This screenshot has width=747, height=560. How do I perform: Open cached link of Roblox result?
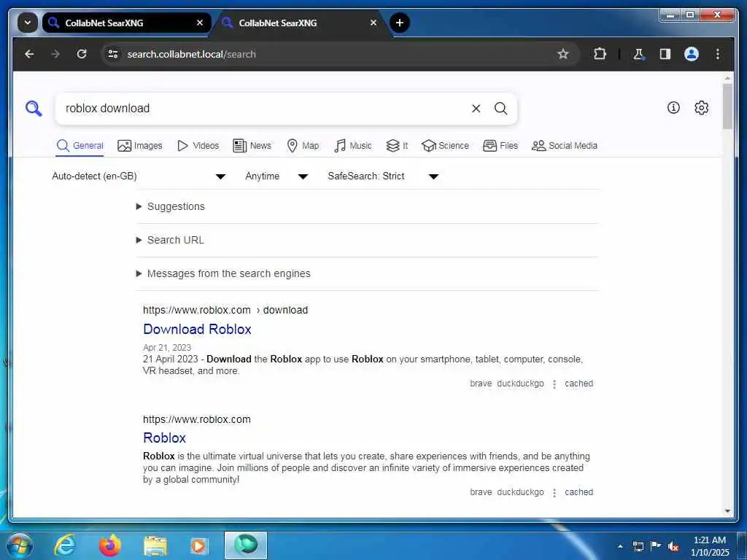pos(578,492)
